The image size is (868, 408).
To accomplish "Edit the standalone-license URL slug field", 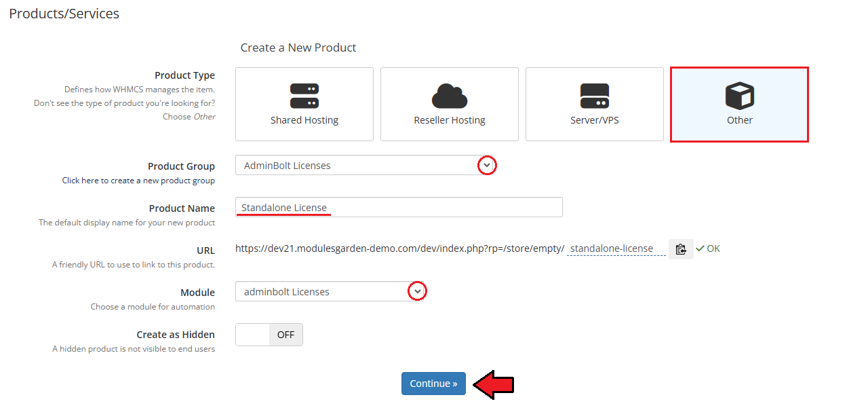I will [616, 248].
